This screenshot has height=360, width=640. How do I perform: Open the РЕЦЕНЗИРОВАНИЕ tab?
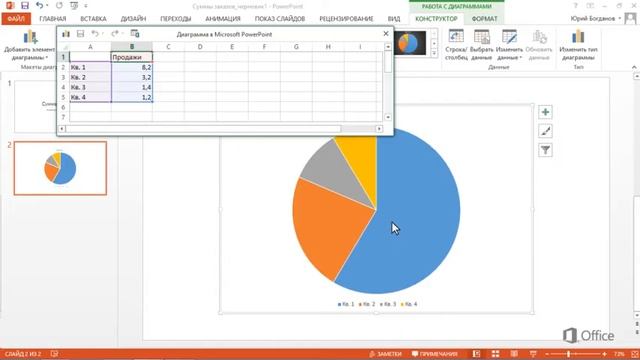pos(346,19)
